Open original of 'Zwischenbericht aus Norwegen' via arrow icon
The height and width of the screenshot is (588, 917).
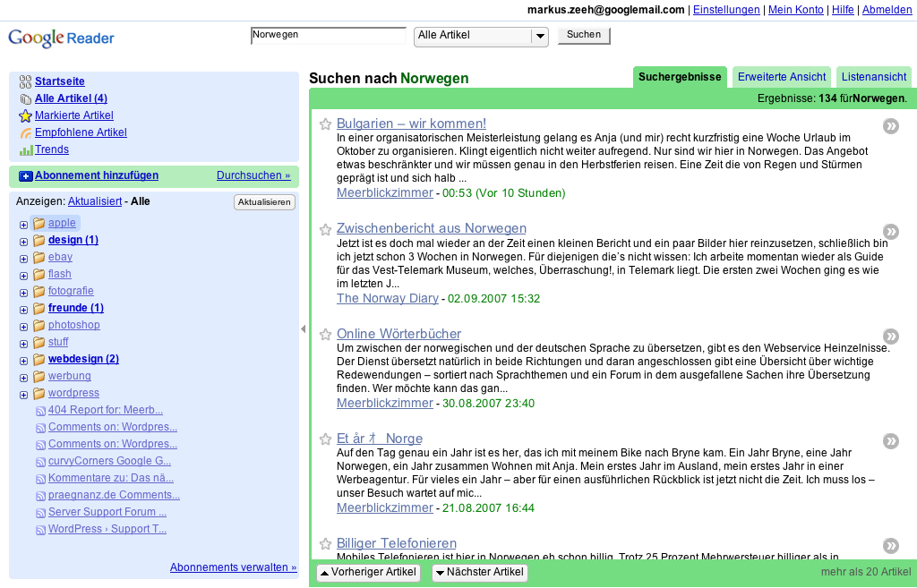click(891, 232)
